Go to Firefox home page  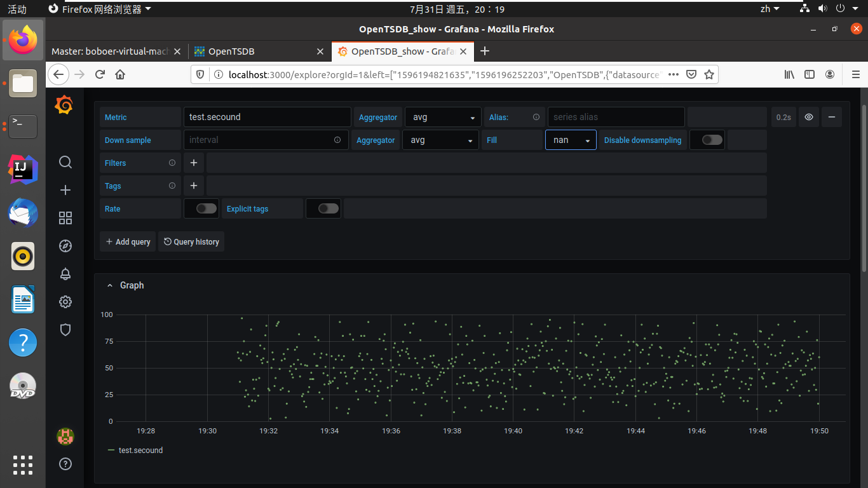click(x=120, y=74)
